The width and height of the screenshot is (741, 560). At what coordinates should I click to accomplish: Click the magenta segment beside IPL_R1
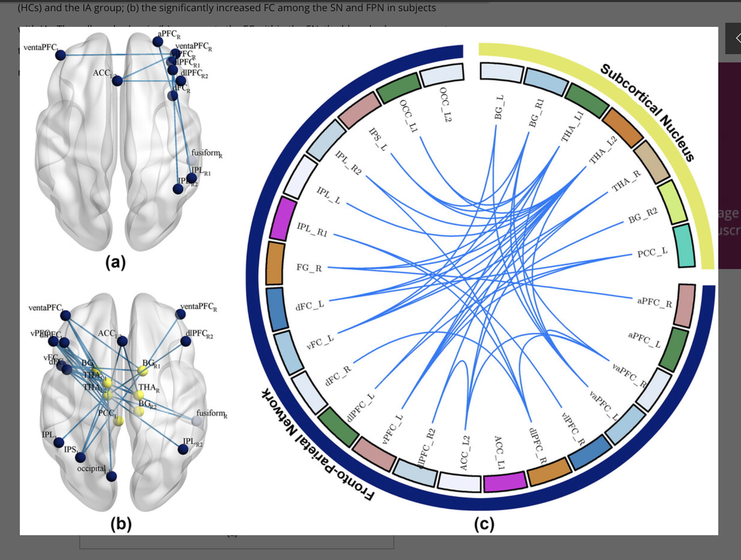pos(283,219)
